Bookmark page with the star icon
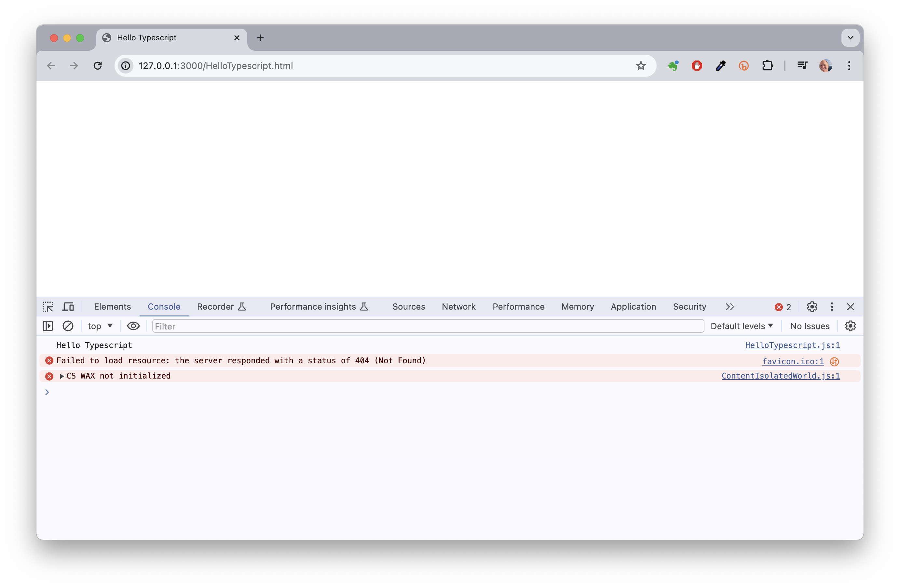Viewport: 900px width, 588px height. click(641, 66)
